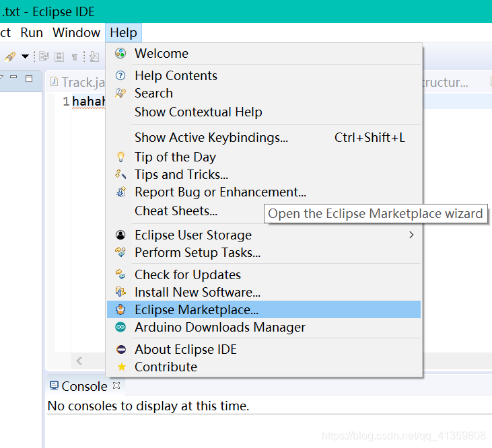The height and width of the screenshot is (448, 492).
Task: Click line 1 text in the editor
Action: click(x=88, y=102)
